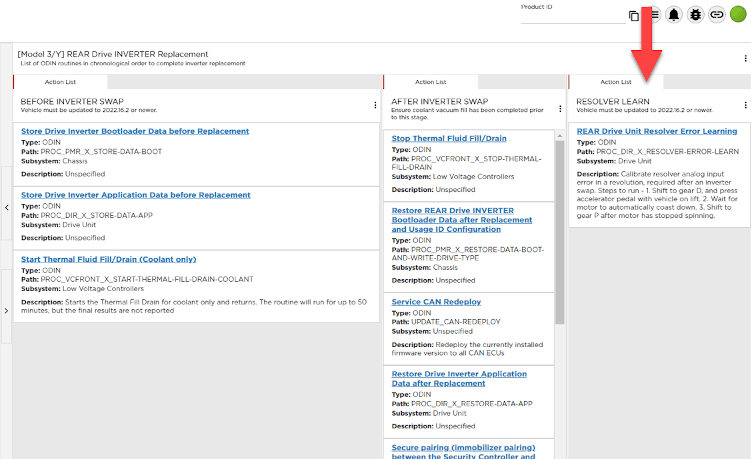This screenshot has height=459, width=752.
Task: Click the Product ID input field
Action: [570, 17]
